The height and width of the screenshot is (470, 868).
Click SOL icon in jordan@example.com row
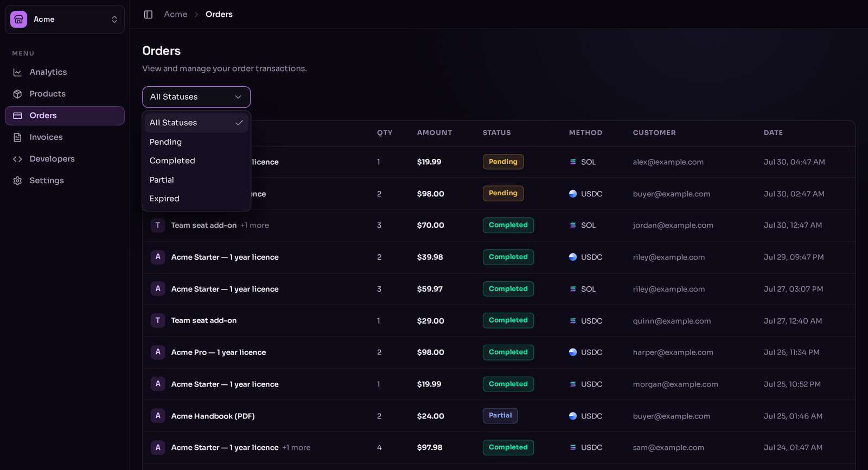point(573,225)
